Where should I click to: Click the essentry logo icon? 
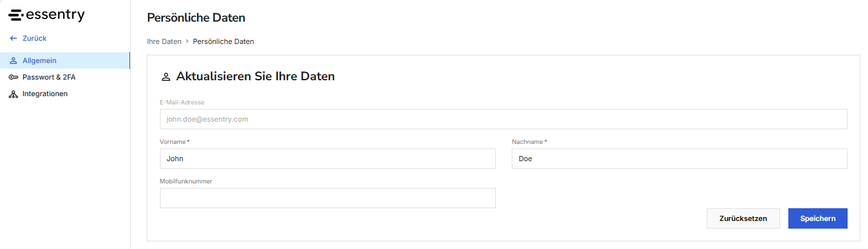[x=16, y=15]
